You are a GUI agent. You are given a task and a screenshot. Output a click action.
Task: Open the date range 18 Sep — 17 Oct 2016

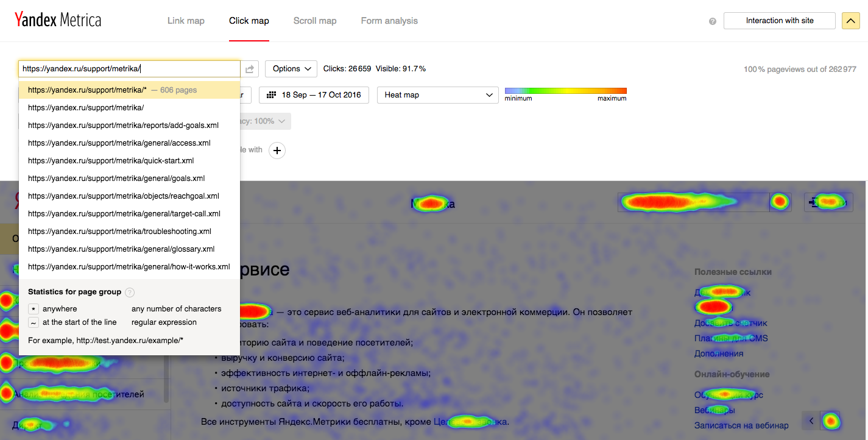[314, 95]
